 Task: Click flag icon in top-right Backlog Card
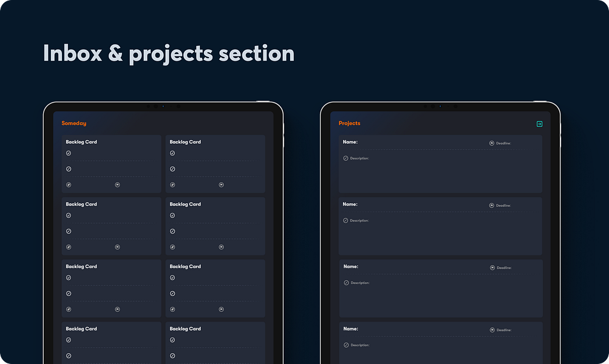pos(222,184)
